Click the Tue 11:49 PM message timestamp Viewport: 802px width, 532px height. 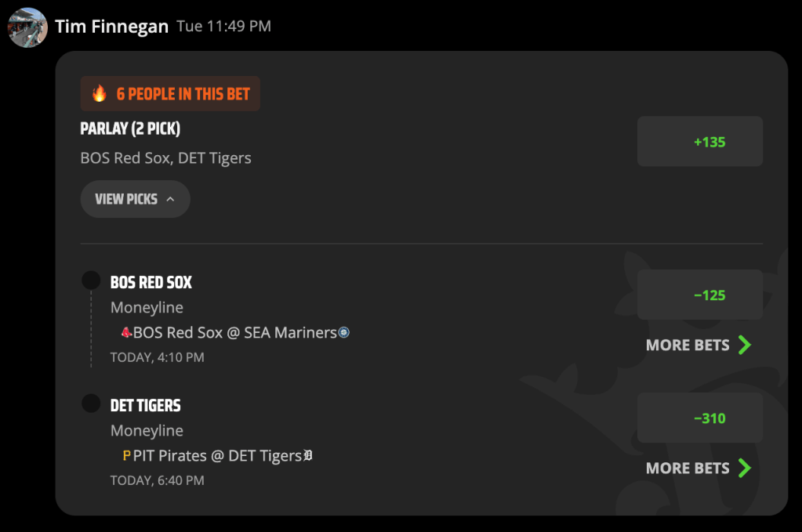[223, 26]
